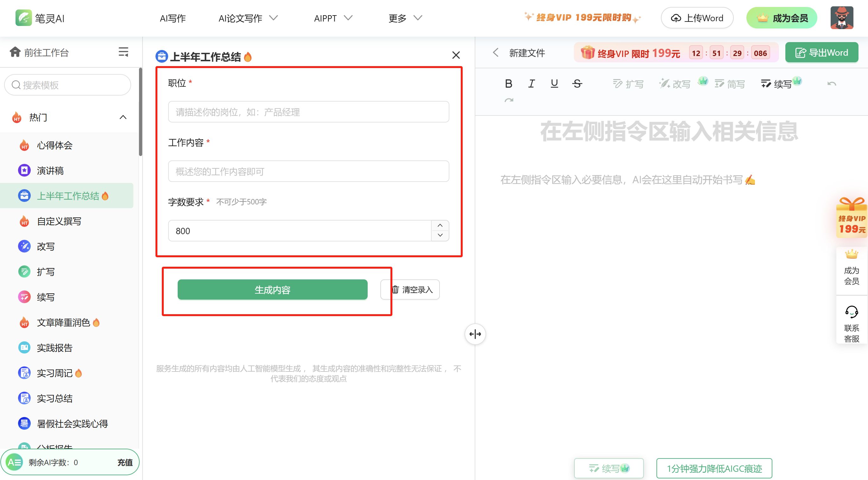Image resolution: width=868 pixels, height=480 pixels.
Task: Expand the AI论文写作 dropdown menu
Action: pyautogui.click(x=248, y=18)
